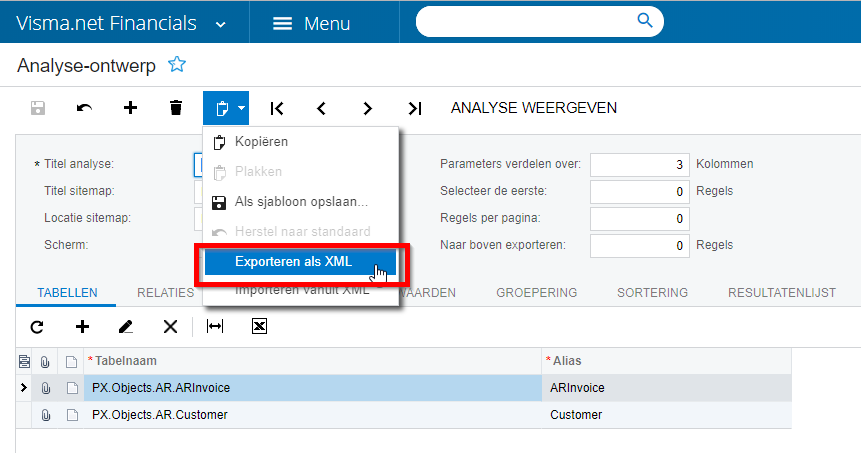Open the main Menu
The height and width of the screenshot is (453, 861).
tap(311, 23)
